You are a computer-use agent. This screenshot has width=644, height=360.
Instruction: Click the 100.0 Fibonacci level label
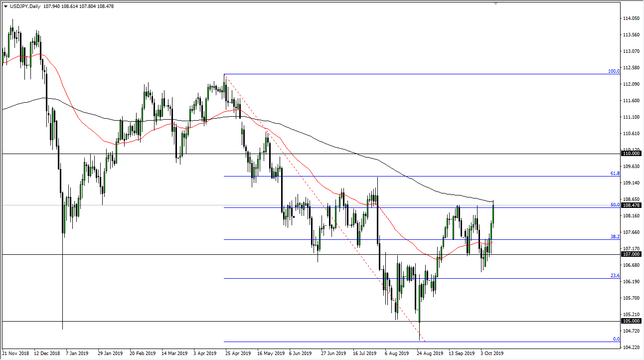point(613,71)
